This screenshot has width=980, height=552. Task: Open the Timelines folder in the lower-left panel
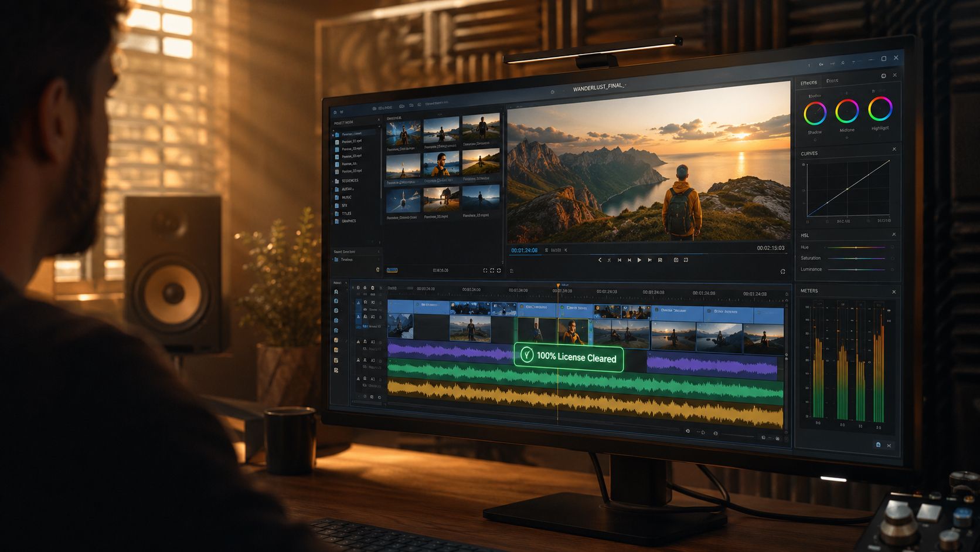pos(346,259)
